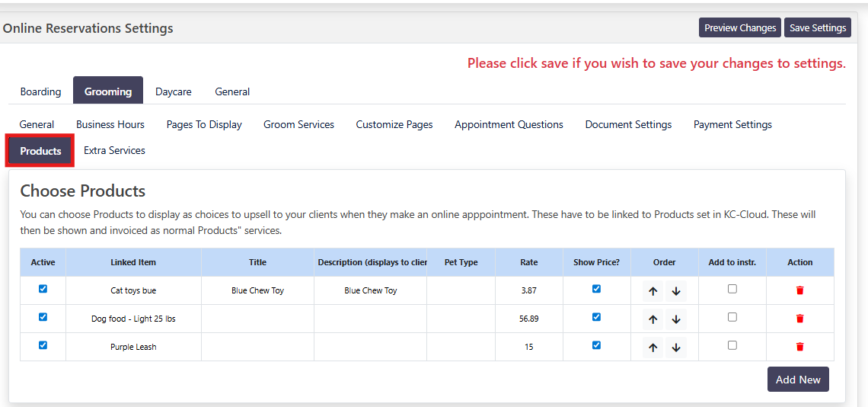Click the Rate cell showing 56.89

point(528,319)
